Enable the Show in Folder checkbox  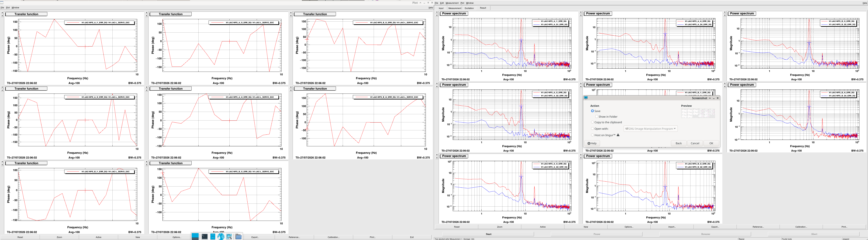click(596, 117)
